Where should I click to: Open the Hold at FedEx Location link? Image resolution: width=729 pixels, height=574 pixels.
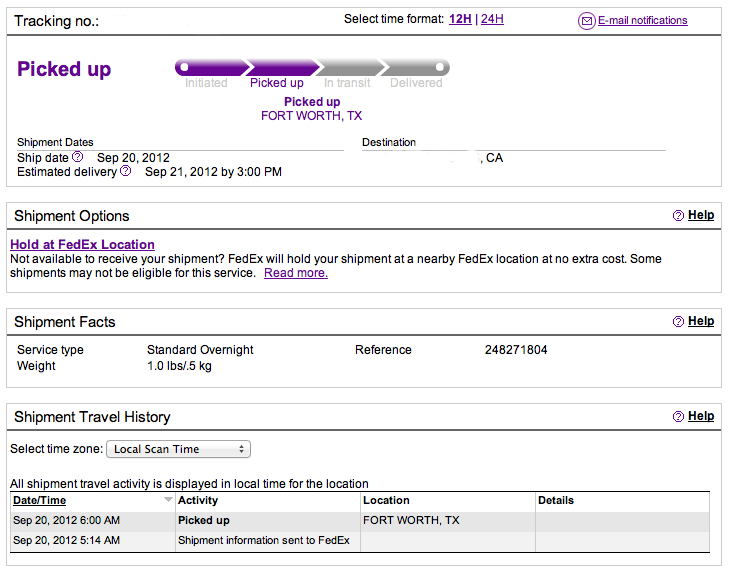coord(82,244)
